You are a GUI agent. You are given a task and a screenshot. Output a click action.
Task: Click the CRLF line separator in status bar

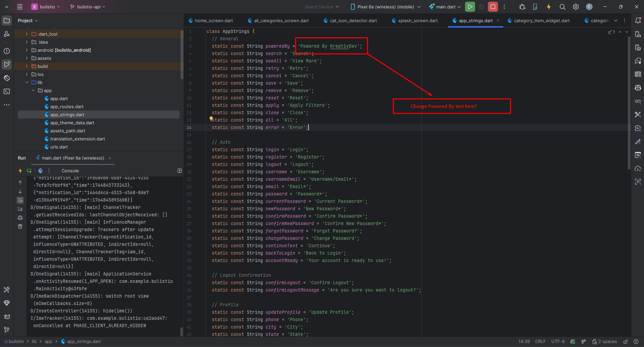pyautogui.click(x=540, y=341)
